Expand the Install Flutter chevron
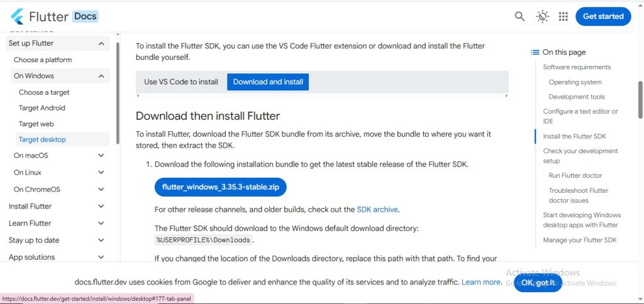Viewport: 644px width, 304px height. [101, 206]
